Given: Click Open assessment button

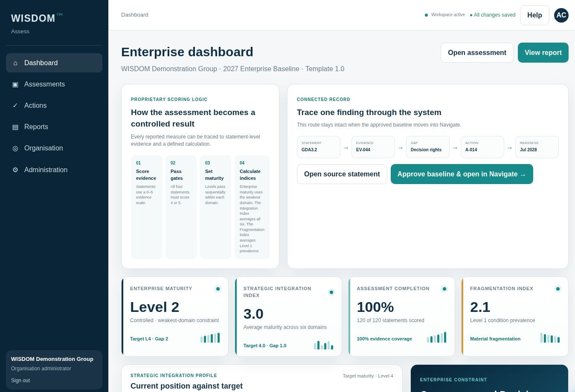Looking at the screenshot, I should click(x=477, y=53).
